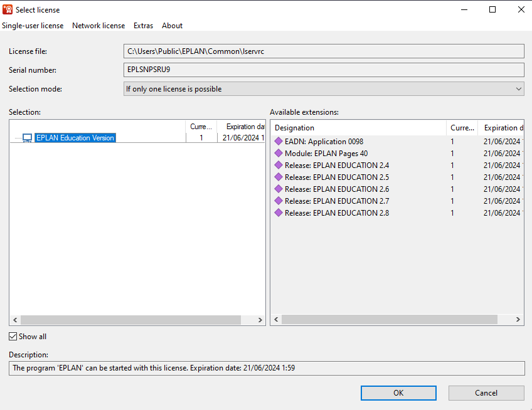Click diamond icon for EADN: Application 0098
The width and height of the screenshot is (532, 410).
pyautogui.click(x=279, y=141)
